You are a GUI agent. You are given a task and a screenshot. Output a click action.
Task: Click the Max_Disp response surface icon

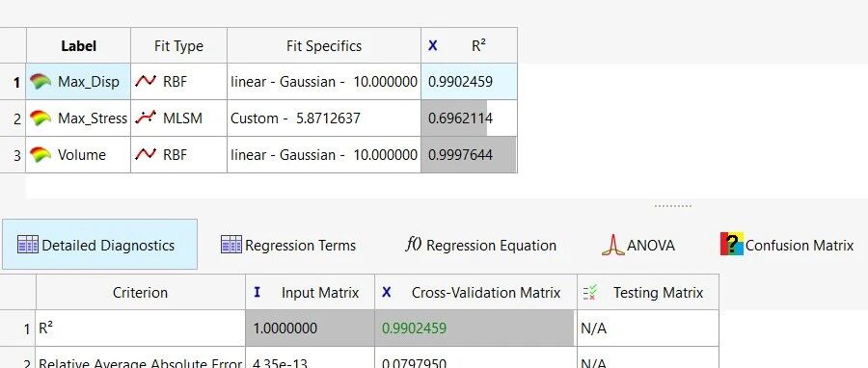tap(40, 82)
